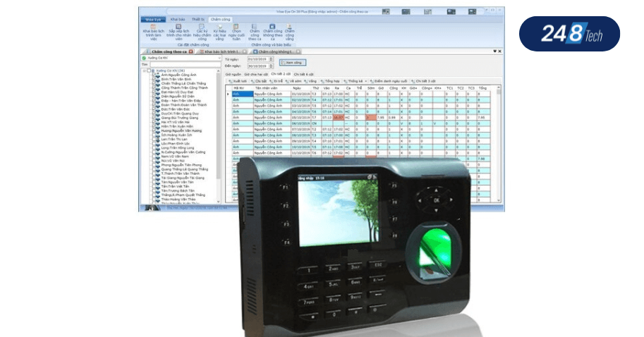Select Long:Trần Hồng Long in employee tree
644x337 pixels.
click(178, 148)
